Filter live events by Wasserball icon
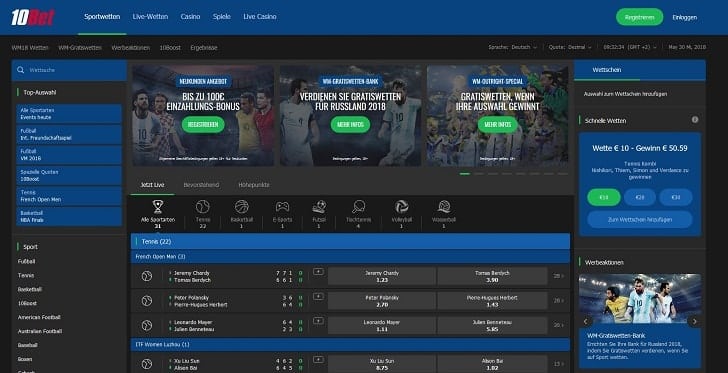Screen dimensions: 728x373 point(444,207)
